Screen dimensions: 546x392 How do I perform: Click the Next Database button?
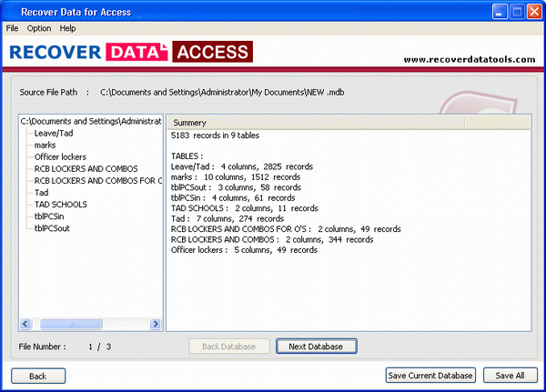point(316,347)
